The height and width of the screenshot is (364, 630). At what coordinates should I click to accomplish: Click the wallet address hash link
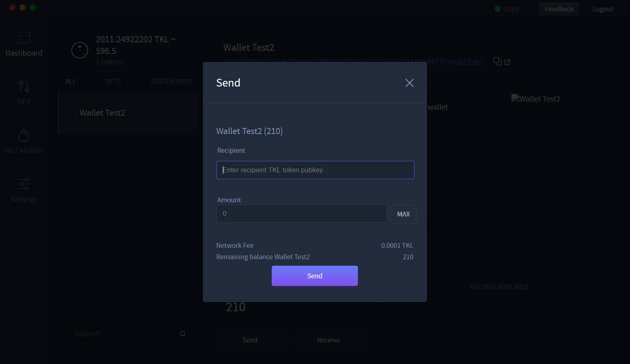[353, 62]
